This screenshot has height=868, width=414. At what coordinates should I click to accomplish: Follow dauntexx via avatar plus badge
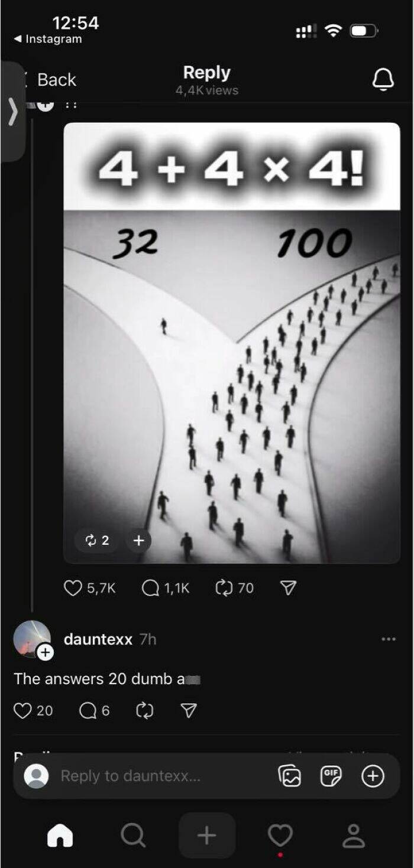[x=46, y=653]
